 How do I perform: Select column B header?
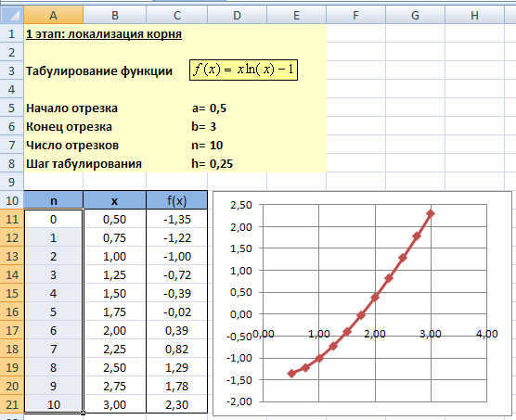(x=114, y=15)
